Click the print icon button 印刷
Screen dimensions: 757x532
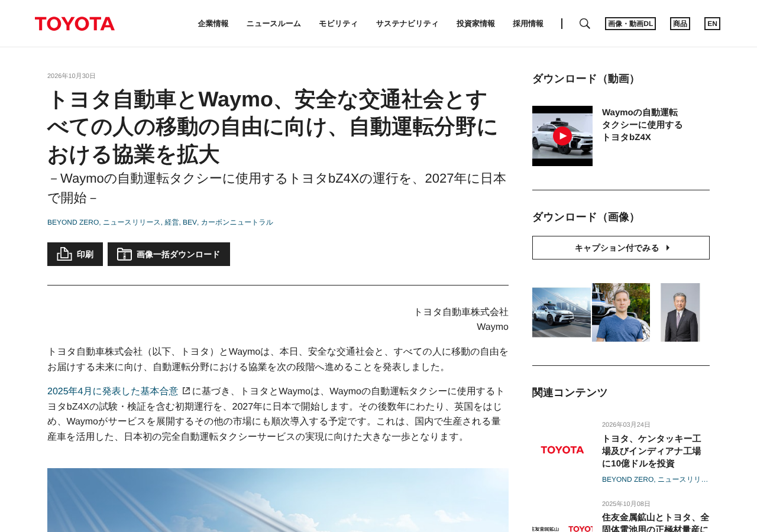tap(75, 254)
